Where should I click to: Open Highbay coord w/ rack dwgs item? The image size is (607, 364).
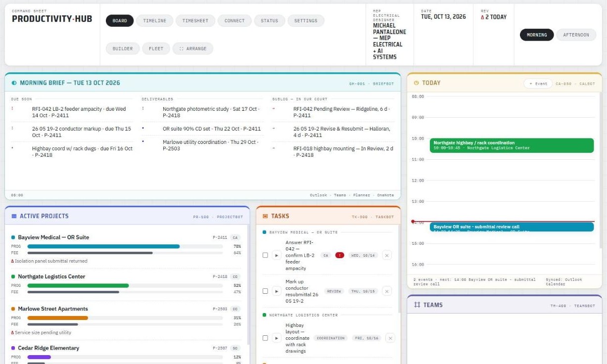pos(72,152)
